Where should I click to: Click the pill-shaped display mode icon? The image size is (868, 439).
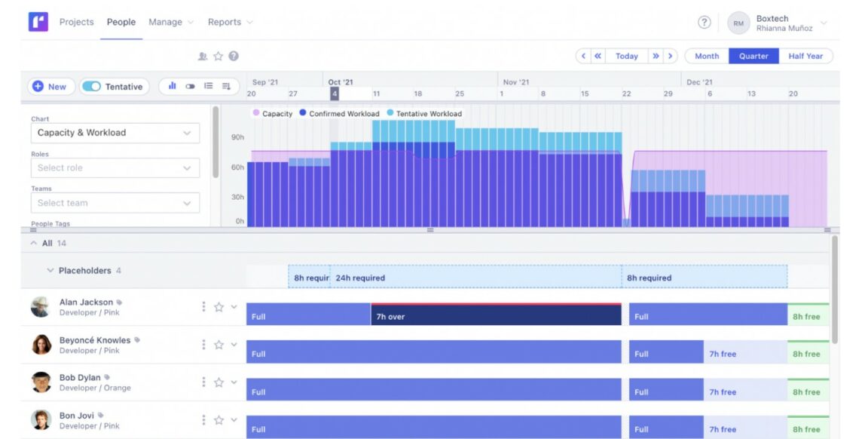click(190, 86)
